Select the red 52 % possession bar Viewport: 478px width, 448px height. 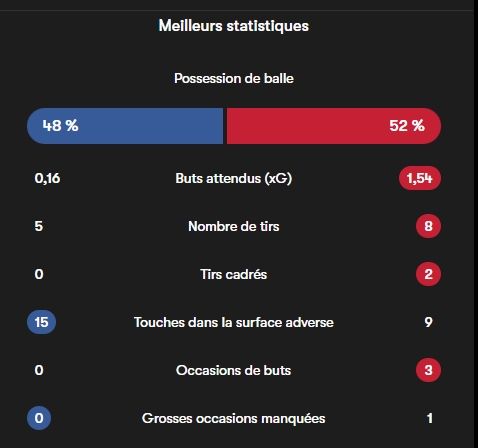coord(334,126)
